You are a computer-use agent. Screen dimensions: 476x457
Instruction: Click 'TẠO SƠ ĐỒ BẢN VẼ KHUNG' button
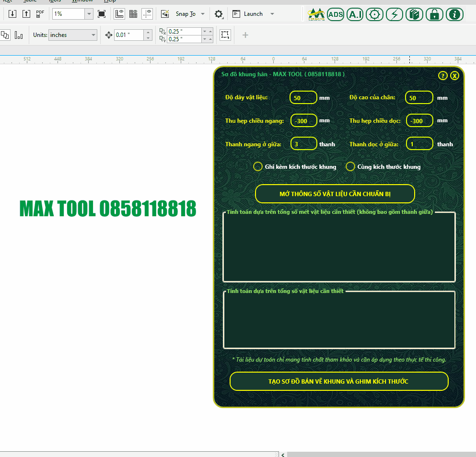tap(339, 382)
